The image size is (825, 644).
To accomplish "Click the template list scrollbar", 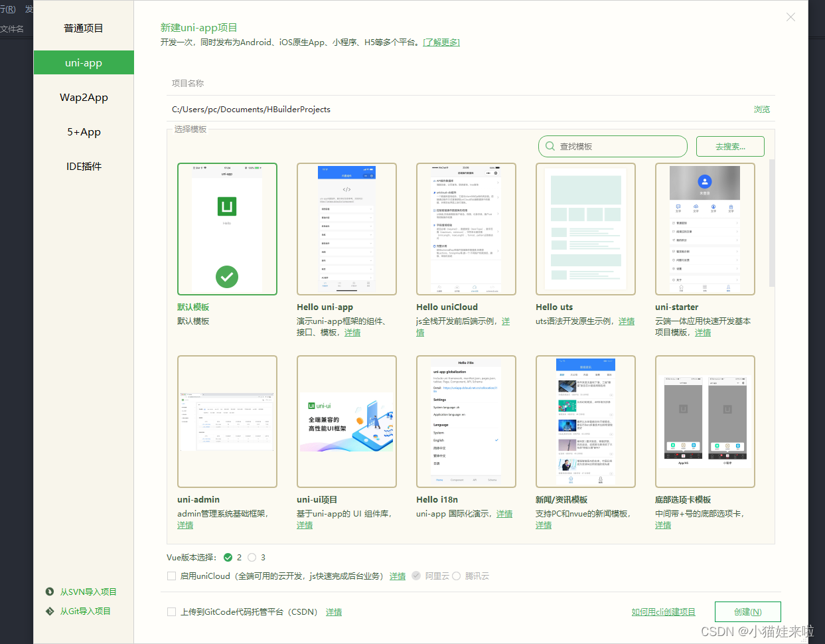I will [771, 222].
